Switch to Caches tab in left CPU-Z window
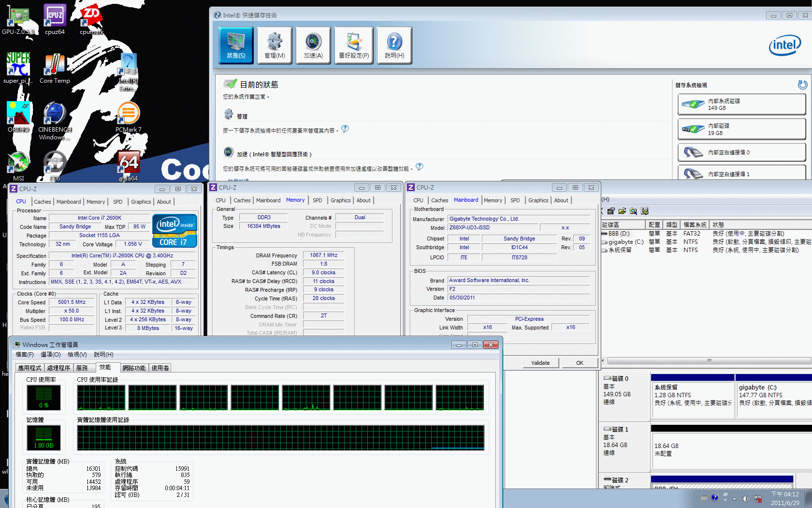Viewport: 812px width, 508px height. [43, 202]
